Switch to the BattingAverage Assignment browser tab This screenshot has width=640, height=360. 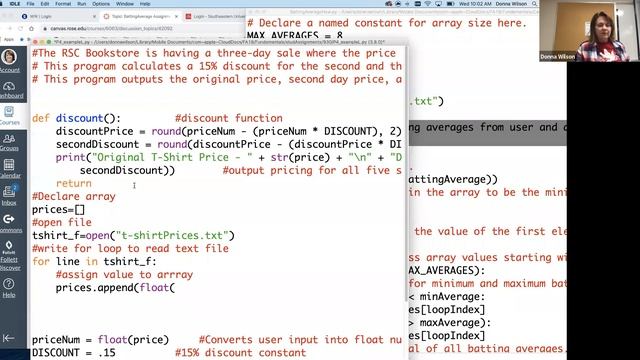[x=140, y=16]
